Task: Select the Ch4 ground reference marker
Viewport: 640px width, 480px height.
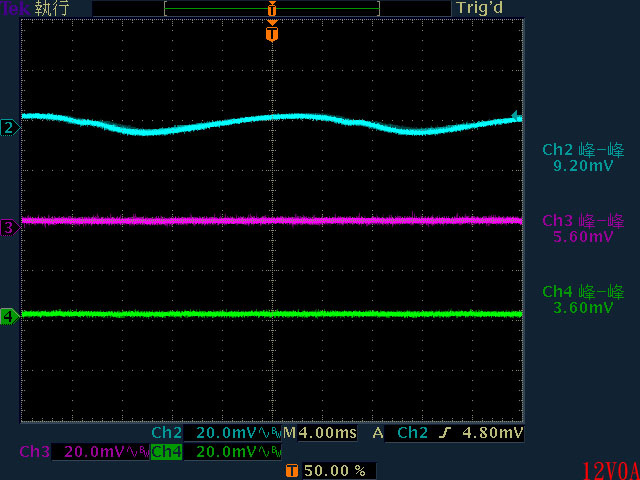Action: point(9,317)
